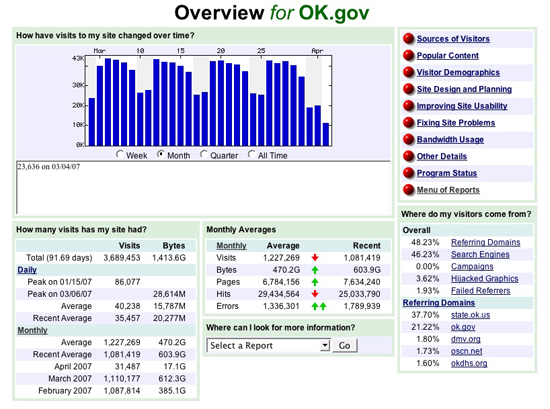The height and width of the screenshot is (409, 550).
Task: Click the 37.70% referring domain percentage
Action: click(x=425, y=315)
